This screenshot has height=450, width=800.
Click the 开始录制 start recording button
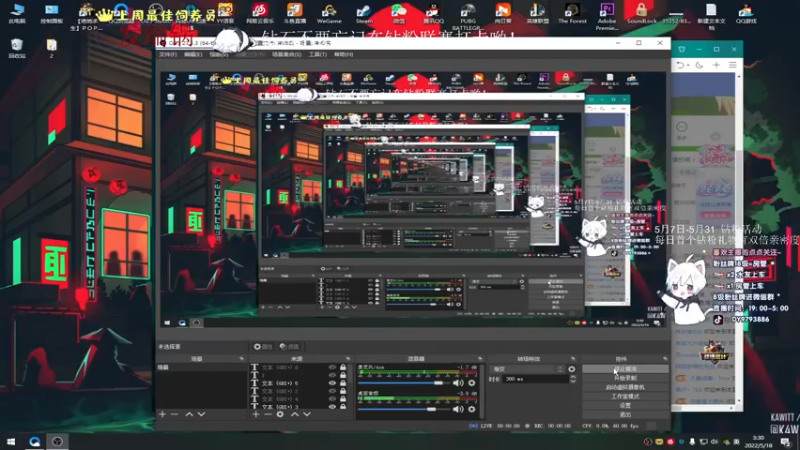tap(625, 378)
